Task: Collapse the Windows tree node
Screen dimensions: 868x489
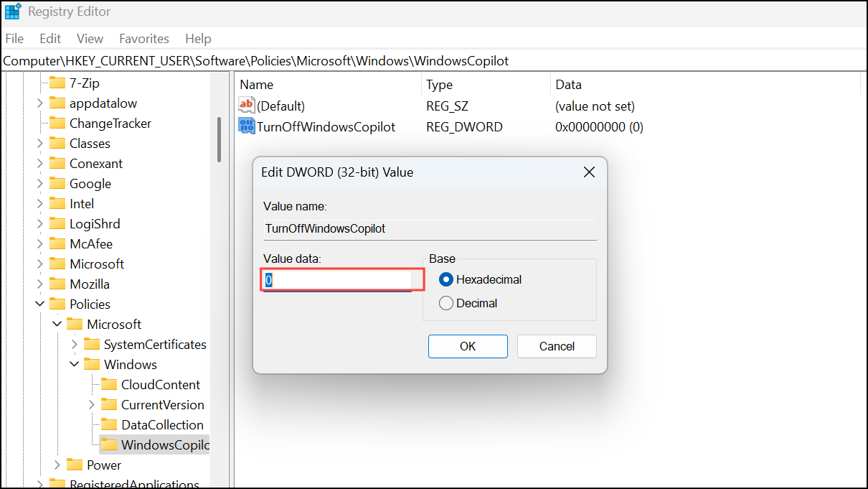Action: click(x=75, y=364)
